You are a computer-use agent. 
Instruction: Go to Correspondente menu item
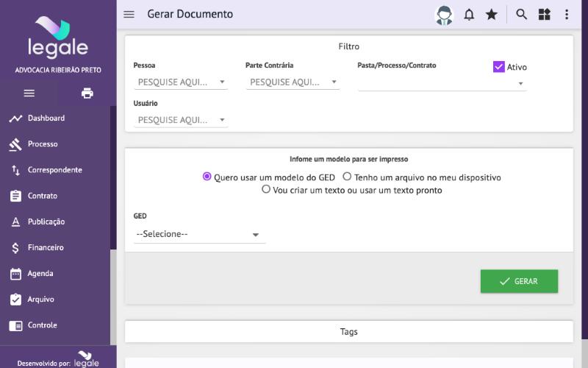(56, 170)
